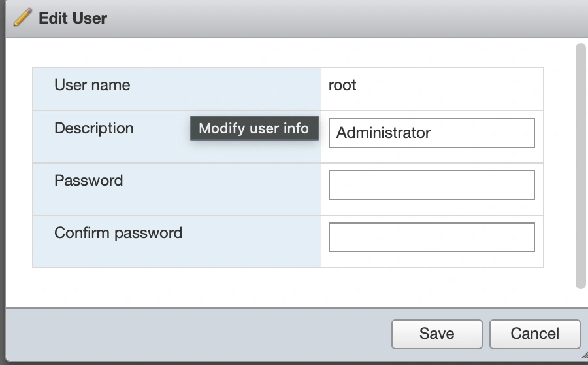Click the word Administrator in Description field
Viewport: 588px width, 365px height.
pyautogui.click(x=384, y=133)
